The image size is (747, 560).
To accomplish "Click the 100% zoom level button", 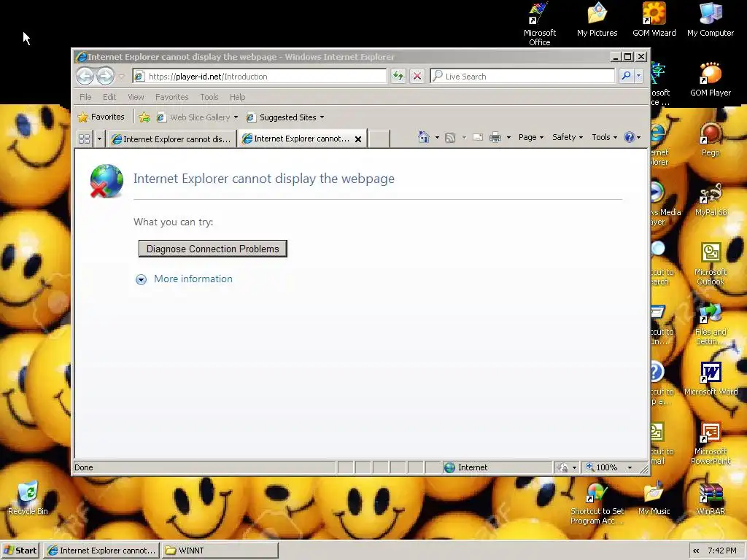I will [x=602, y=467].
